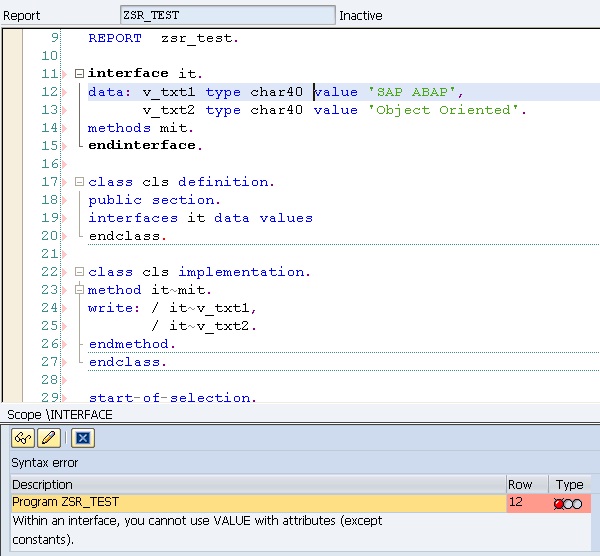
Task: Click 'endinterface.' on line 15
Action: pyautogui.click(x=145, y=145)
